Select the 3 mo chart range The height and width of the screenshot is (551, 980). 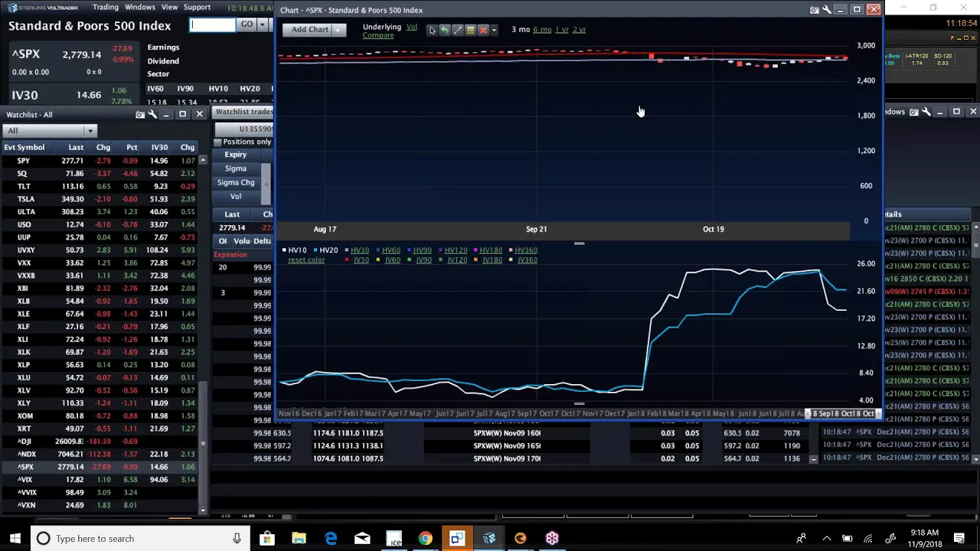[x=521, y=30]
